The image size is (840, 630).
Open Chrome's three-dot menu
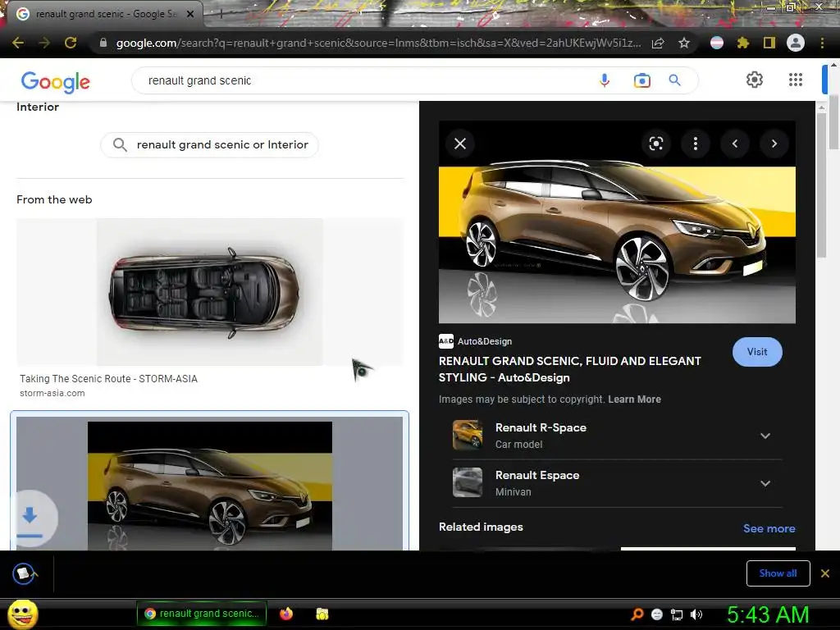[822, 43]
